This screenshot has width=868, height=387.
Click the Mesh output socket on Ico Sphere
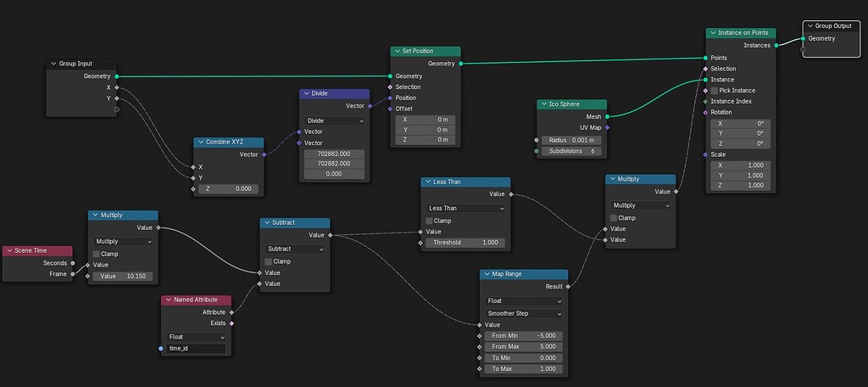coord(607,116)
